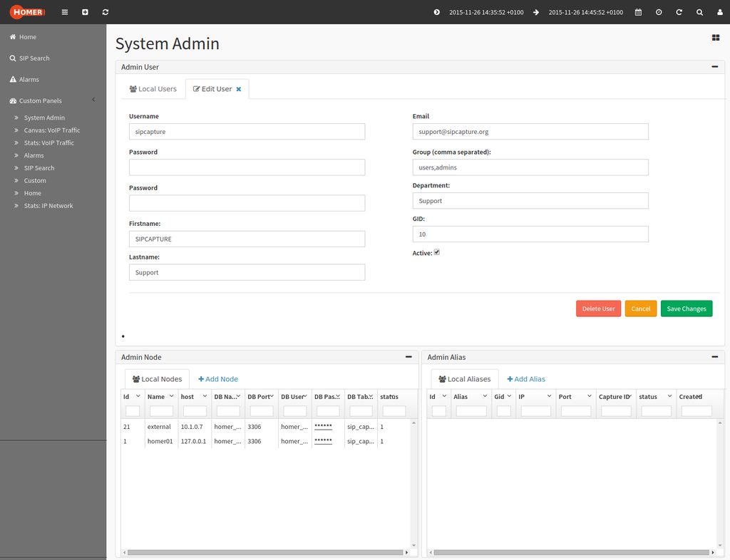The height and width of the screenshot is (560, 730).
Task: Open Stats: IP Network panel
Action: pos(48,206)
